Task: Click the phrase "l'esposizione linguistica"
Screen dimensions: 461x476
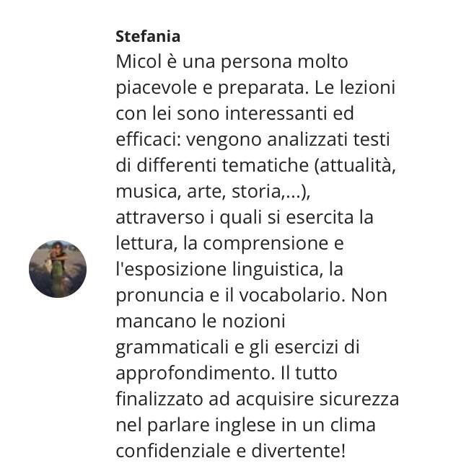Action: click(x=216, y=270)
